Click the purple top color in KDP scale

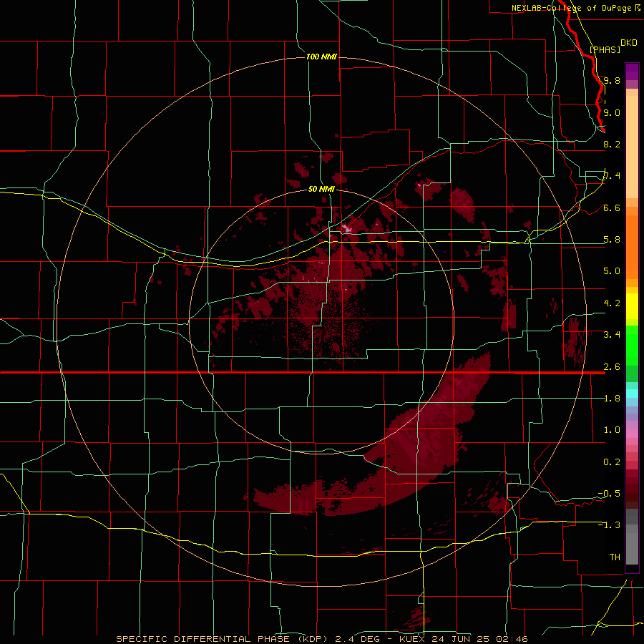tap(632, 72)
